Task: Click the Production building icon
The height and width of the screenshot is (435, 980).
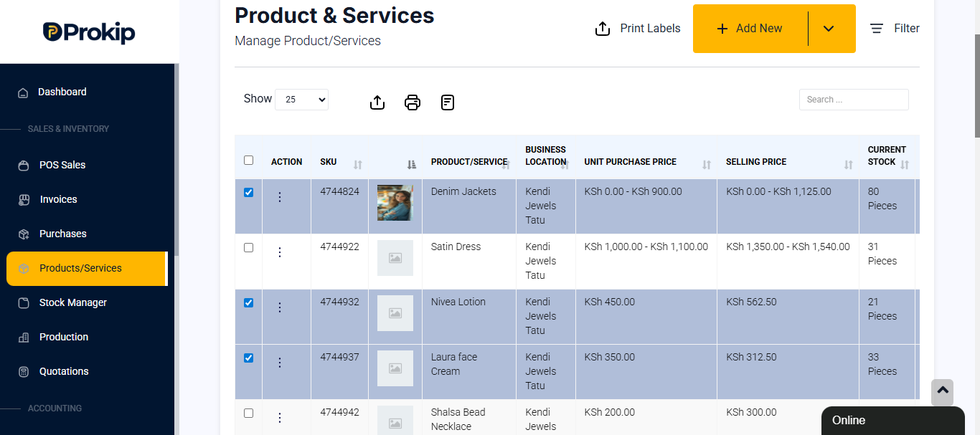Action: pos(24,338)
